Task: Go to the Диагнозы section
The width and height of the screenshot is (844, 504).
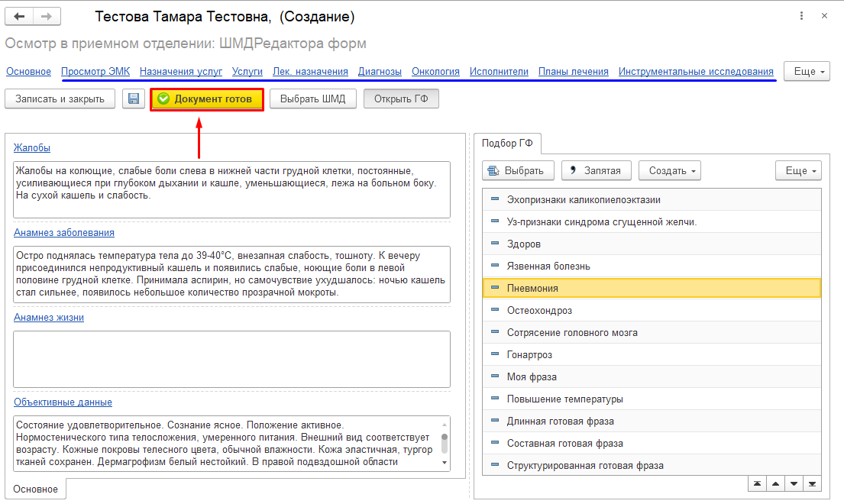Action: (380, 72)
